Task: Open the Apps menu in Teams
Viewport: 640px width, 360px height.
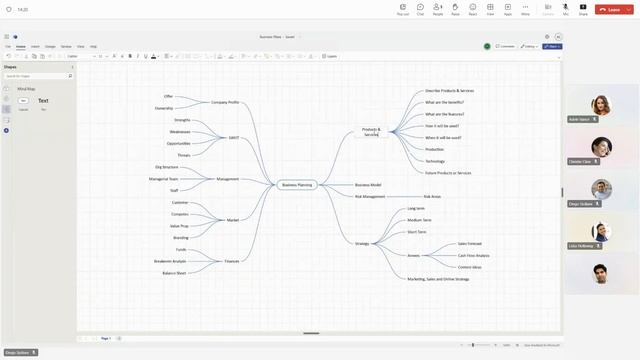Action: pos(508,9)
